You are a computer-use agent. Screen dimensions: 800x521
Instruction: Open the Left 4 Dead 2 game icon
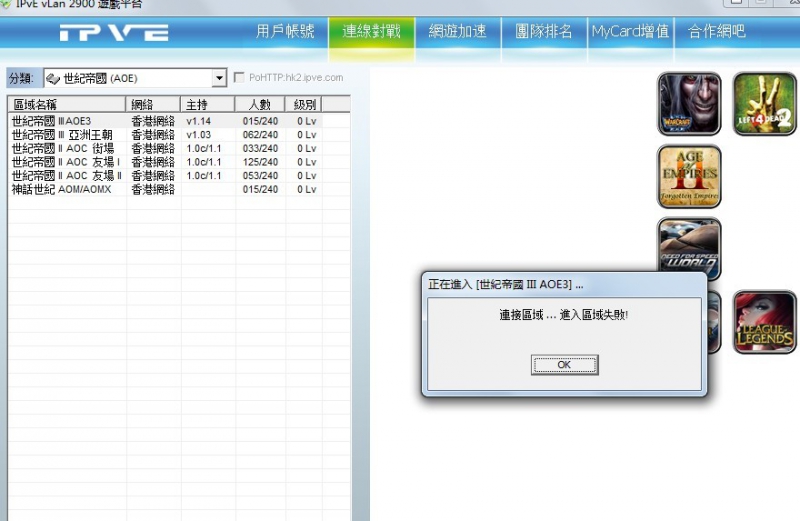[764, 104]
